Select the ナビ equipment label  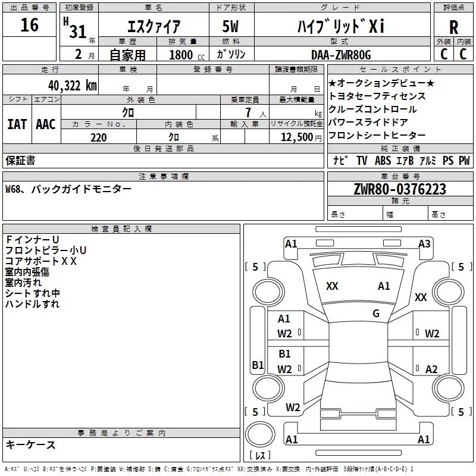pos(341,161)
